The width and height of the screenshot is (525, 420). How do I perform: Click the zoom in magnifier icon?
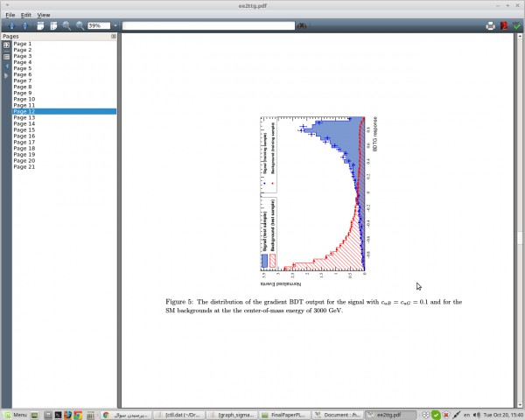point(66,26)
